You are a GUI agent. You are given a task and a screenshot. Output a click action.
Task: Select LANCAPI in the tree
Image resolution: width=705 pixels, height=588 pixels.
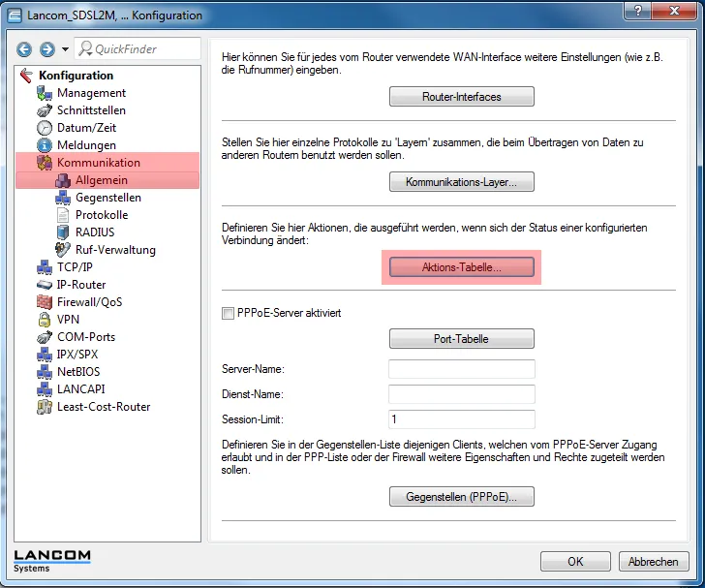coord(81,389)
